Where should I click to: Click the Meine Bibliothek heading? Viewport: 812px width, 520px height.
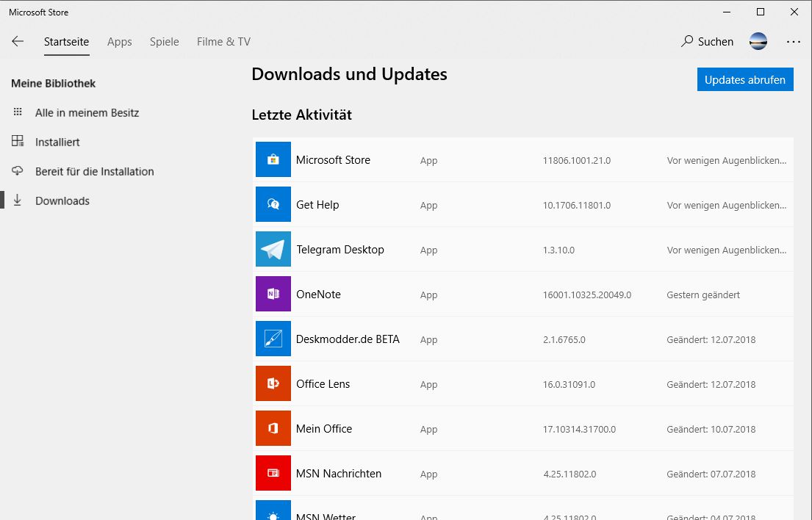point(54,83)
